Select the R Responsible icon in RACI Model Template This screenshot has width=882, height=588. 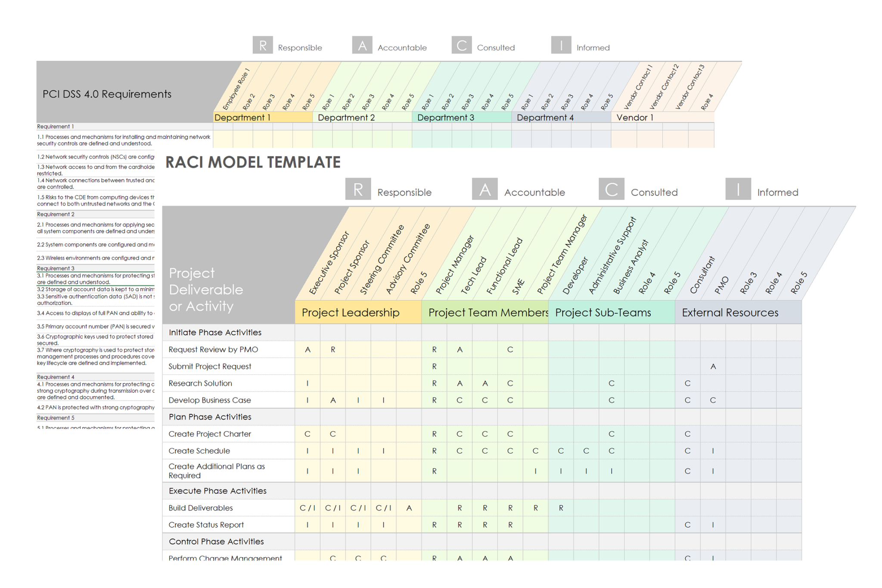pyautogui.click(x=358, y=189)
